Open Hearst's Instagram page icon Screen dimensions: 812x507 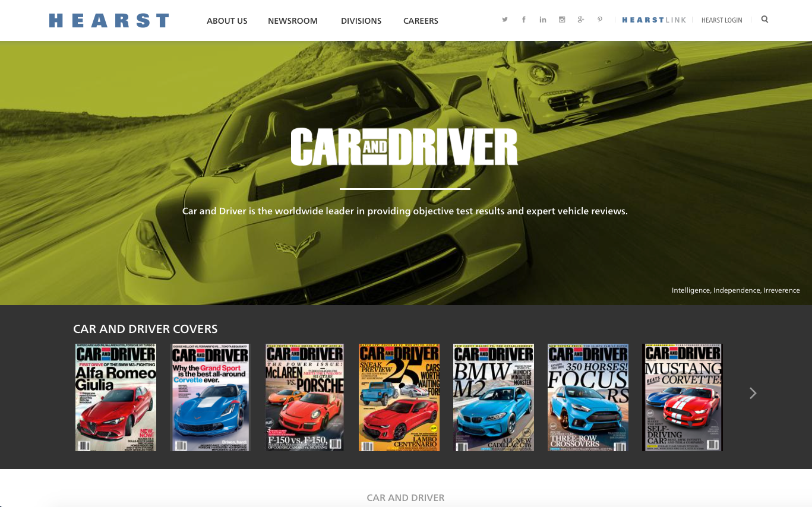click(x=562, y=20)
